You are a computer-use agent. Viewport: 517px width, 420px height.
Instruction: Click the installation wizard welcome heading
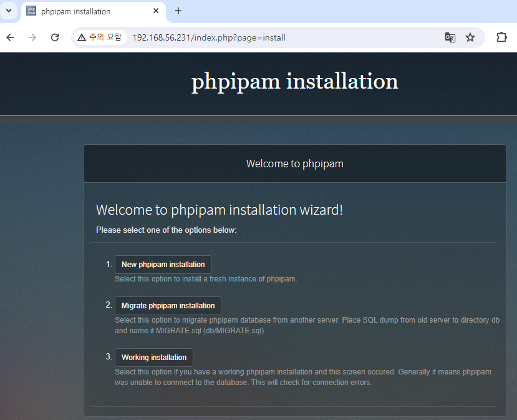220,210
